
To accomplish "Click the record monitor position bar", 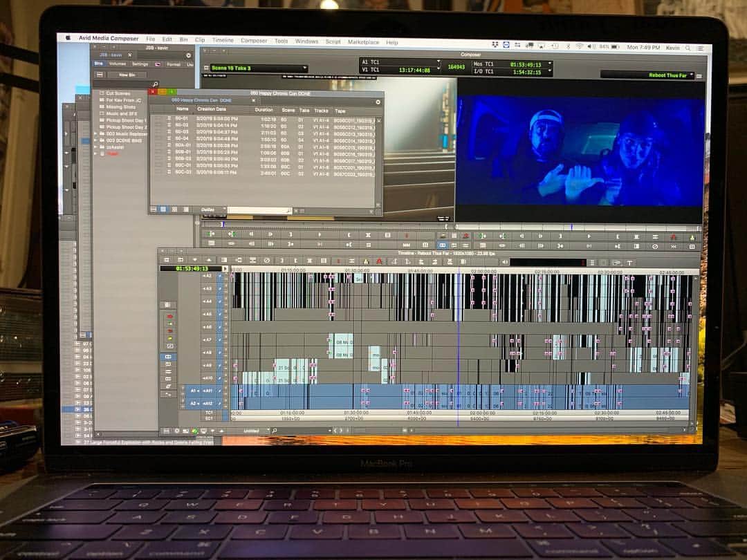I will [x=578, y=227].
